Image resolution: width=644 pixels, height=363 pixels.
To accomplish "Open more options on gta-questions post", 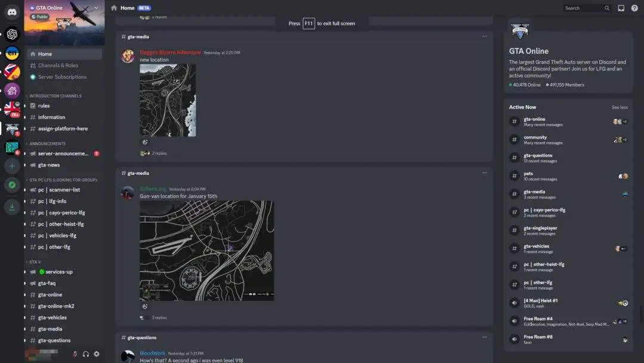I will pyautogui.click(x=485, y=337).
